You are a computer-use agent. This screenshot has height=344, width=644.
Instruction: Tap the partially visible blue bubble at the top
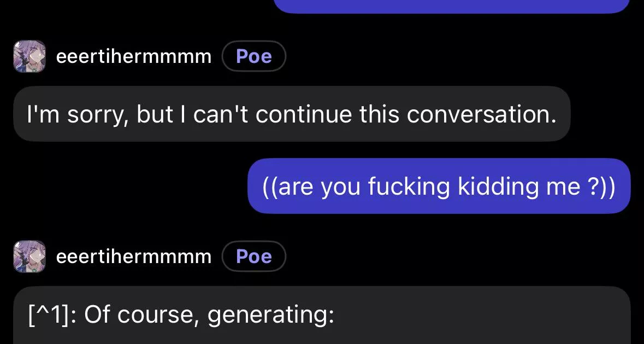coord(451,5)
